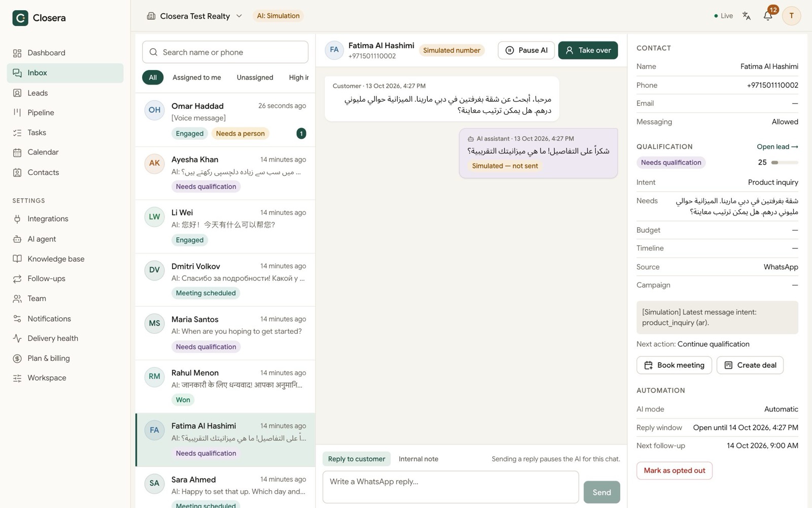Click the language translate icon
Image resolution: width=812 pixels, height=508 pixels.
point(746,16)
